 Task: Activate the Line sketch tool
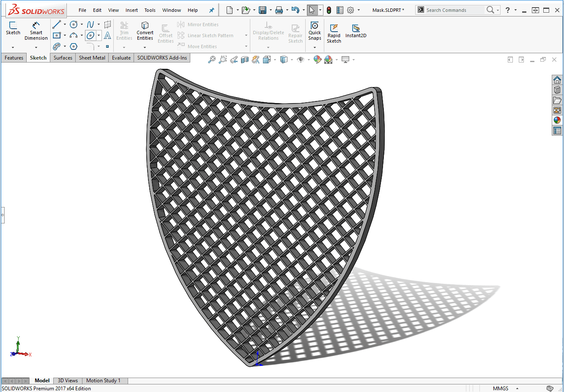coord(57,25)
